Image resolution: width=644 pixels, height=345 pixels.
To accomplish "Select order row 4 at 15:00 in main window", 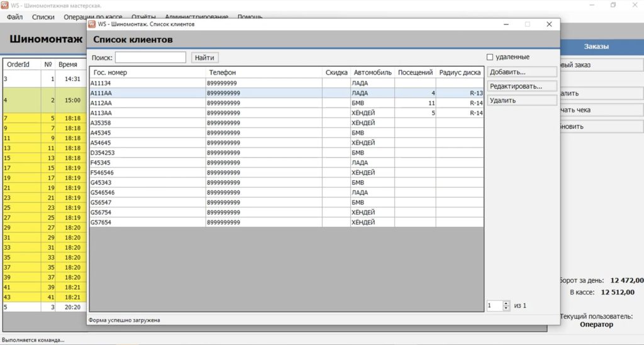I will (x=45, y=100).
